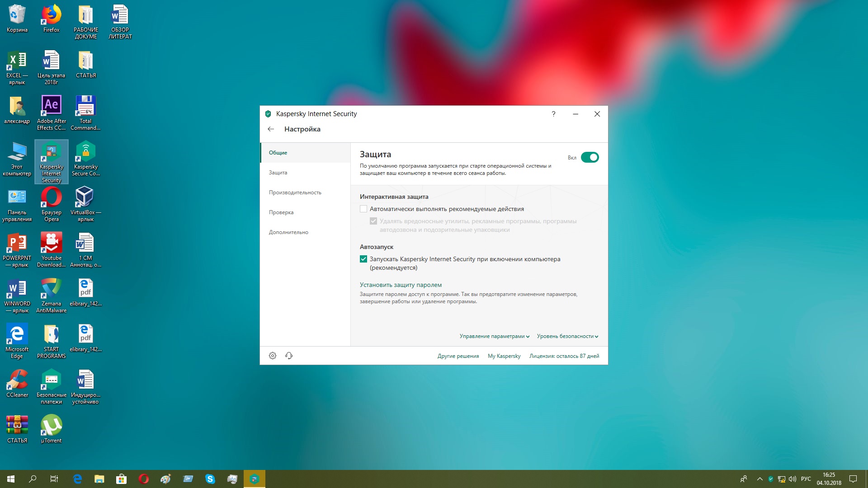This screenshot has width=868, height=488.
Task: Open Opera from the taskbar
Action: click(144, 479)
